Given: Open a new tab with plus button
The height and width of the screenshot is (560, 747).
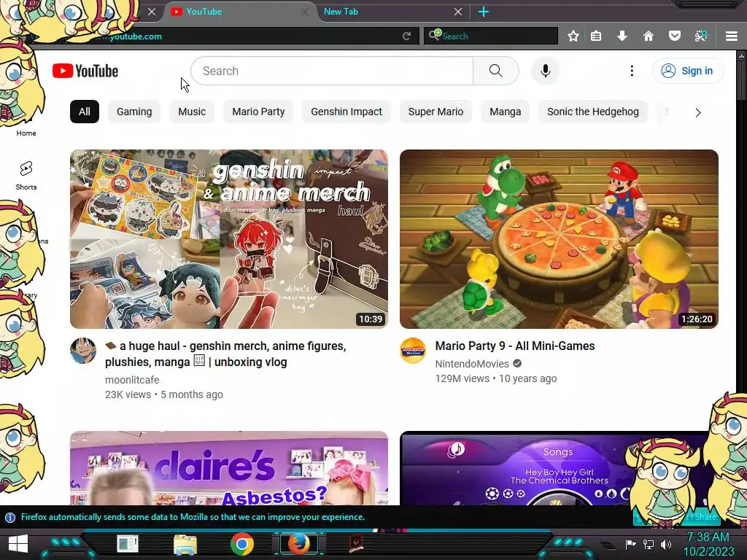Looking at the screenshot, I should [484, 12].
